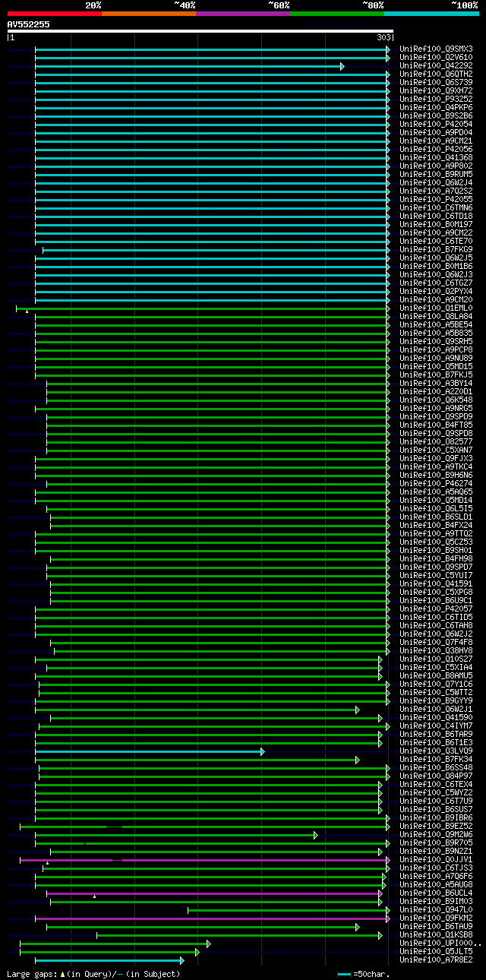Image resolution: width=486 pixels, height=980 pixels.
Task: Select label UniRef100_B6SUS7
Action: (x=436, y=810)
